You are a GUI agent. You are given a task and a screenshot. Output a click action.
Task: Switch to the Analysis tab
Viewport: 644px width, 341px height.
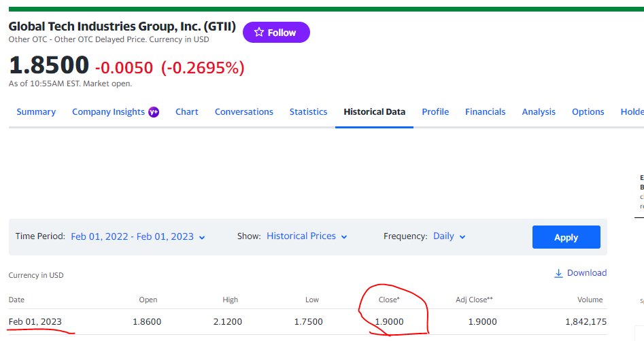(x=539, y=112)
